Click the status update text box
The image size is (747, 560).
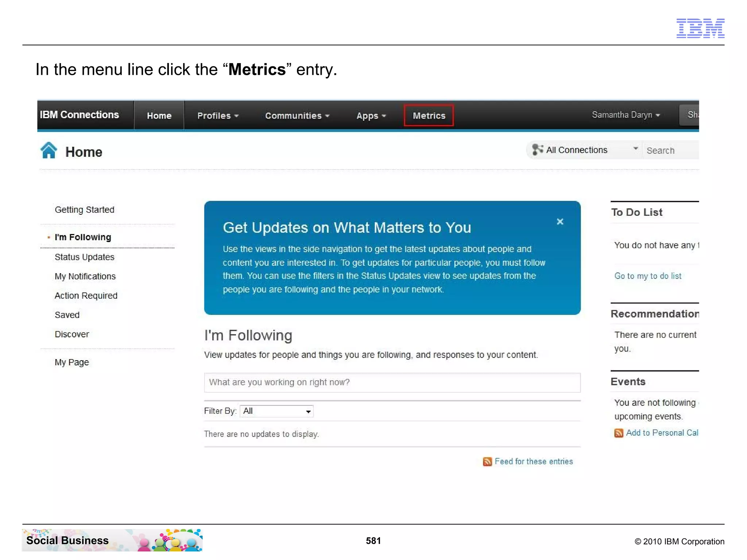pyautogui.click(x=392, y=382)
